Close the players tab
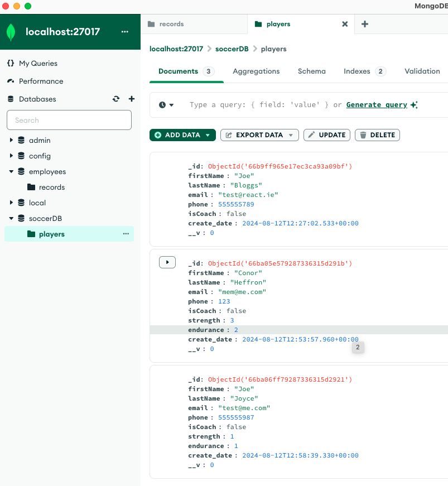This screenshot has height=486, width=448. coord(345,24)
